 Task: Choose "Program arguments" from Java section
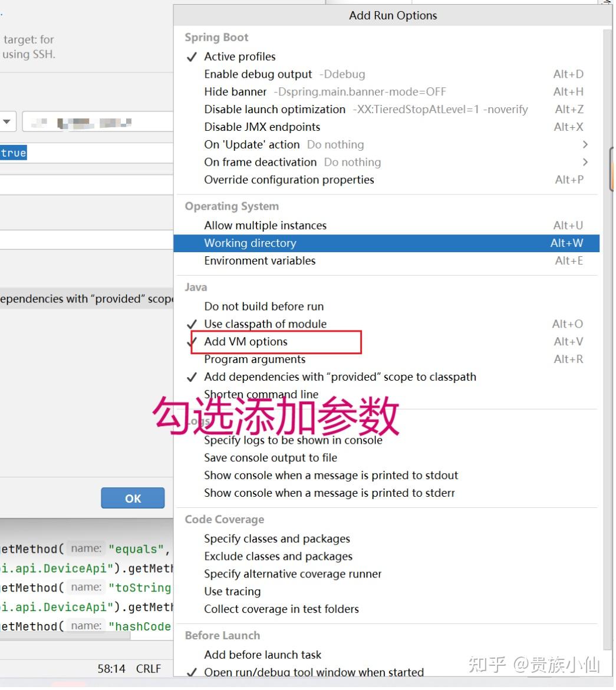[x=255, y=359]
